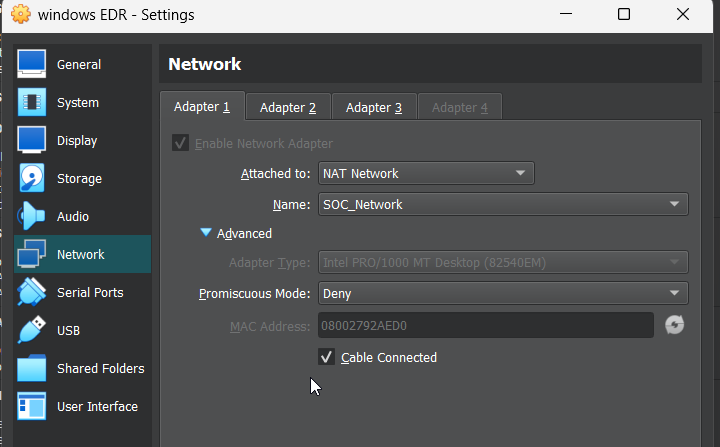Collapse the Advanced section triangle
720x447 pixels.
206,233
